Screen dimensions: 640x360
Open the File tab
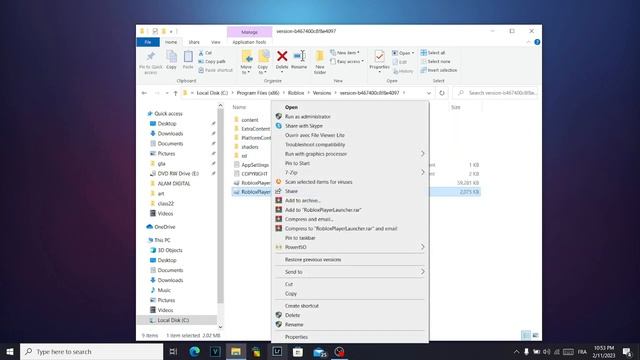[148, 42]
